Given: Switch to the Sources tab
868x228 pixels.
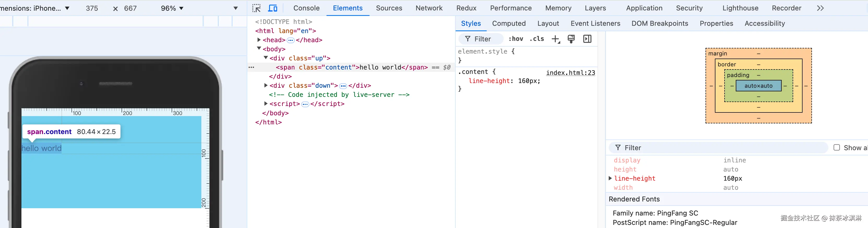Looking at the screenshot, I should 389,8.
